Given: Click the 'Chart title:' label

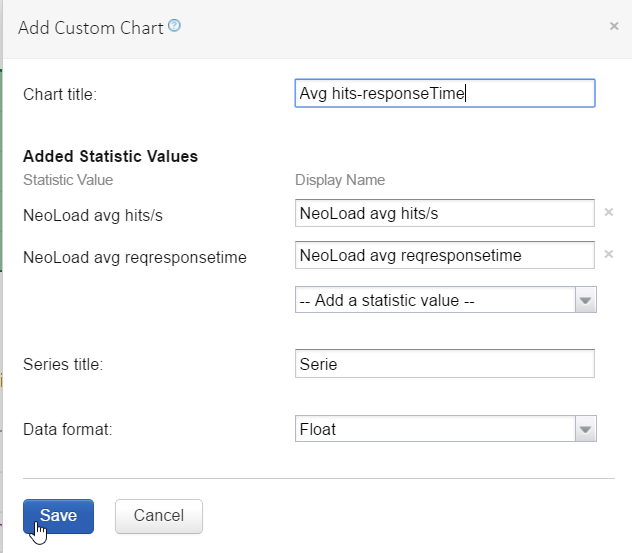Looking at the screenshot, I should tap(67, 94).
